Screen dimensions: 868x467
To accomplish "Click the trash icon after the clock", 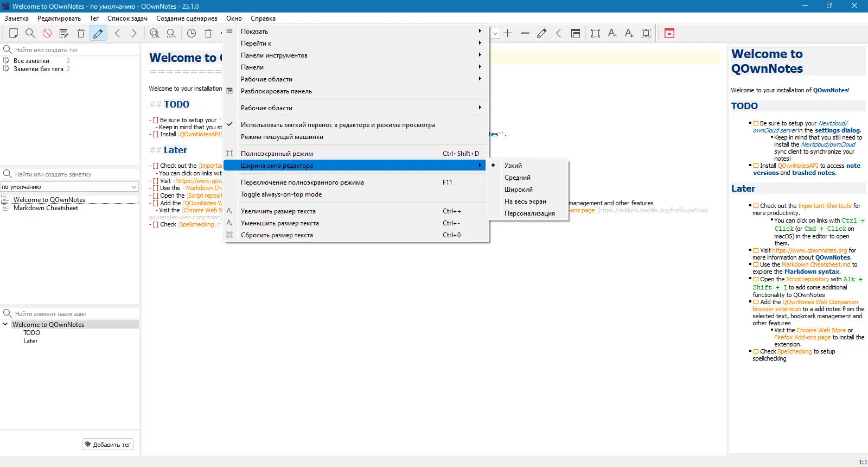I will pyautogui.click(x=208, y=33).
